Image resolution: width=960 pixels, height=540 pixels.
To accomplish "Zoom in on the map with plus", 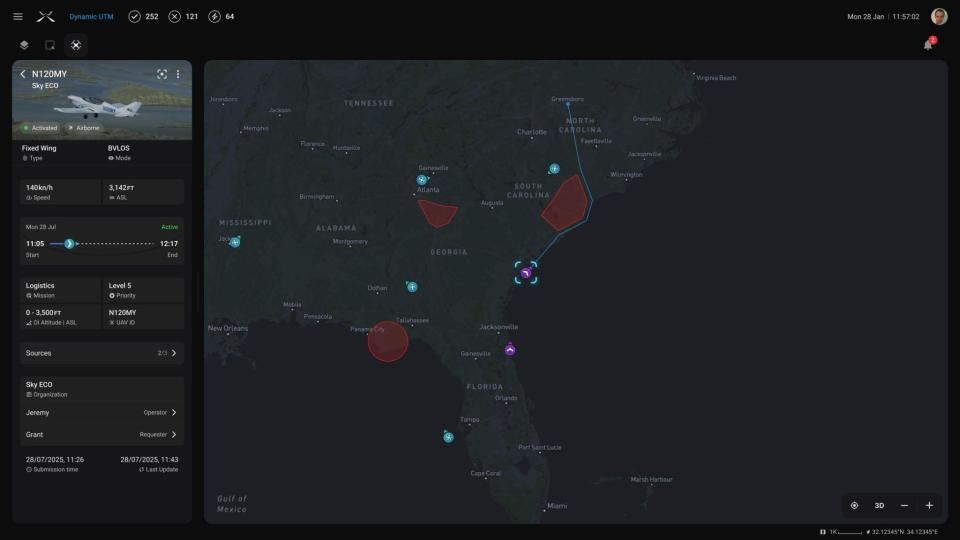I will (929, 505).
